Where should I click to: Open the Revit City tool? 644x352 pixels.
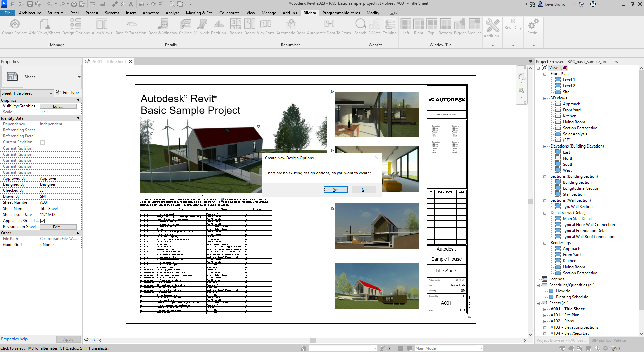point(513,24)
